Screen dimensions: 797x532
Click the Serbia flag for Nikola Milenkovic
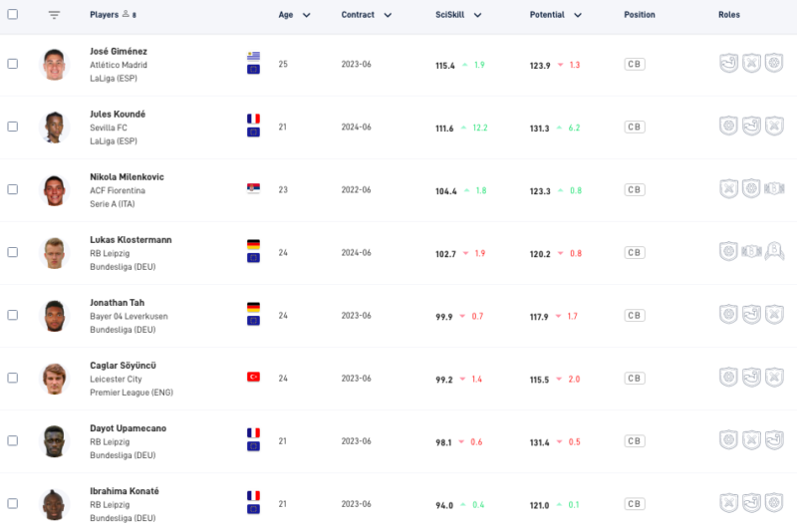click(253, 189)
